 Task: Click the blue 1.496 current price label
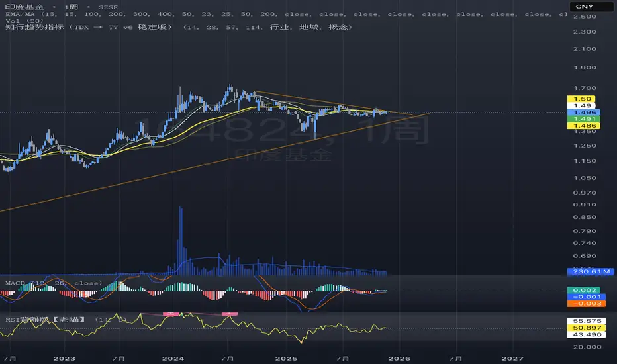click(x=584, y=112)
